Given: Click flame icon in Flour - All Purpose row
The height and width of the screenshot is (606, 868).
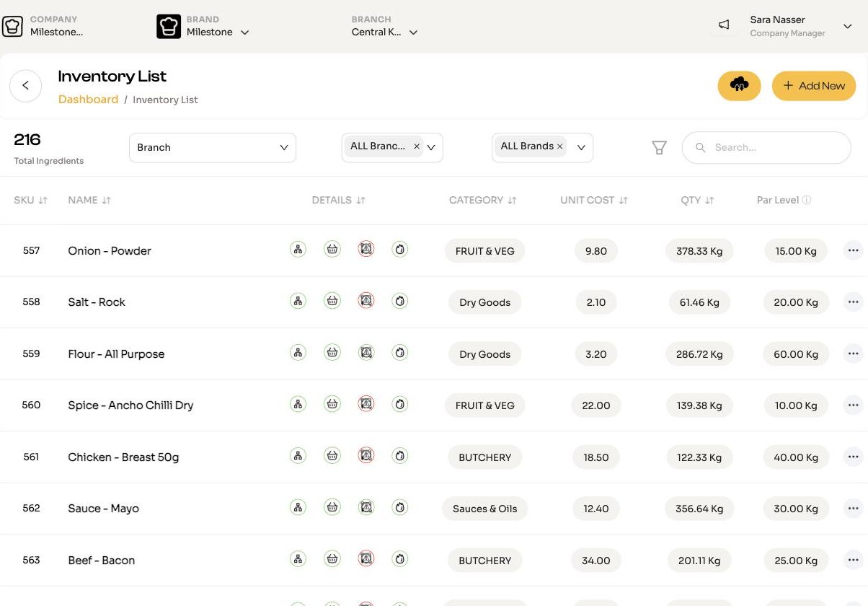Looking at the screenshot, I should click(x=400, y=353).
